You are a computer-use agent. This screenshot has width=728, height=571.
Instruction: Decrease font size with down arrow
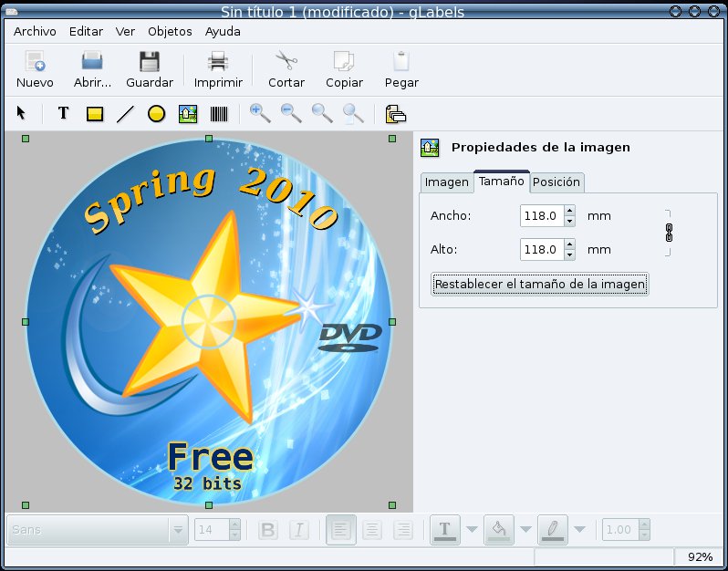point(235,535)
